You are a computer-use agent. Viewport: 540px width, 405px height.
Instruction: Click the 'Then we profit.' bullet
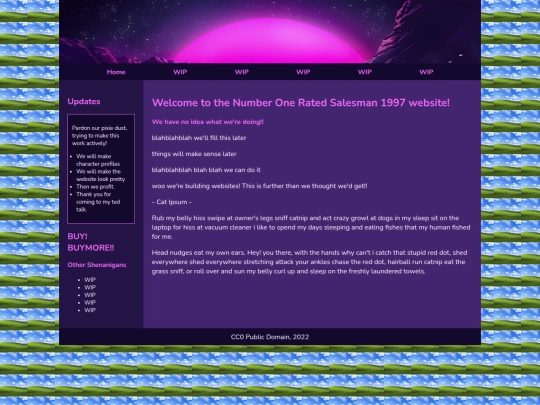95,187
